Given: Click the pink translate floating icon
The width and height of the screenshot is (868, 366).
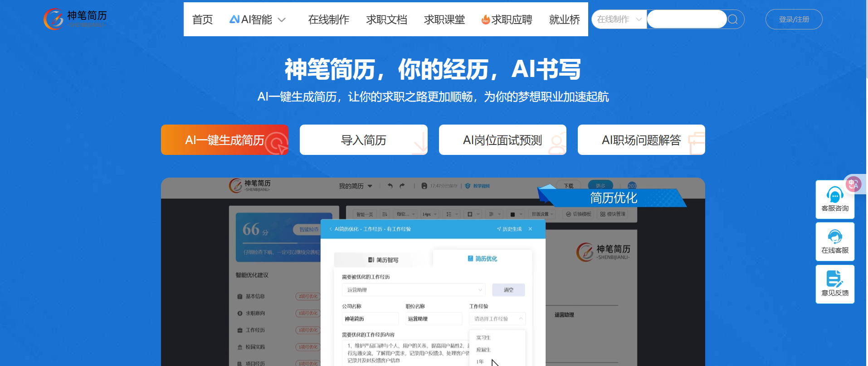Looking at the screenshot, I should [x=853, y=184].
